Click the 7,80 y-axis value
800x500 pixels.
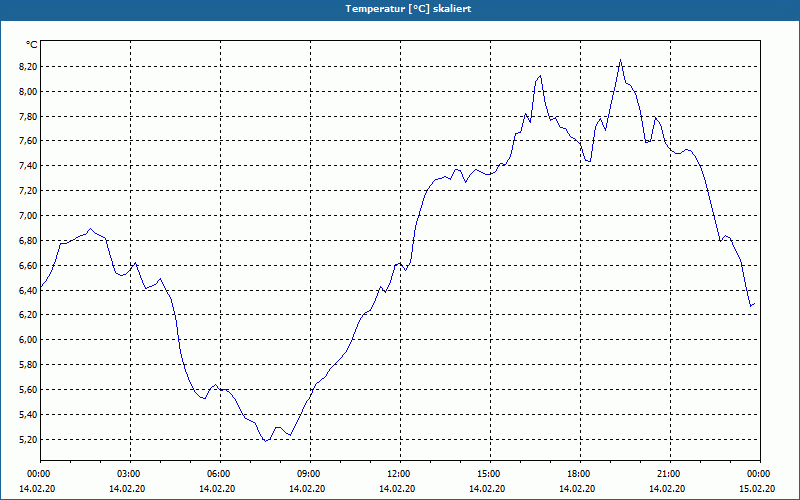click(29, 117)
